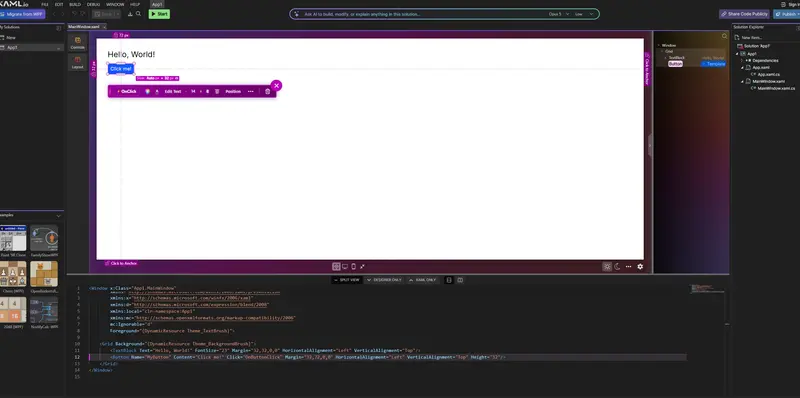800x398 pixels.
Task: Open the FILE menu
Action: pyautogui.click(x=44, y=4)
